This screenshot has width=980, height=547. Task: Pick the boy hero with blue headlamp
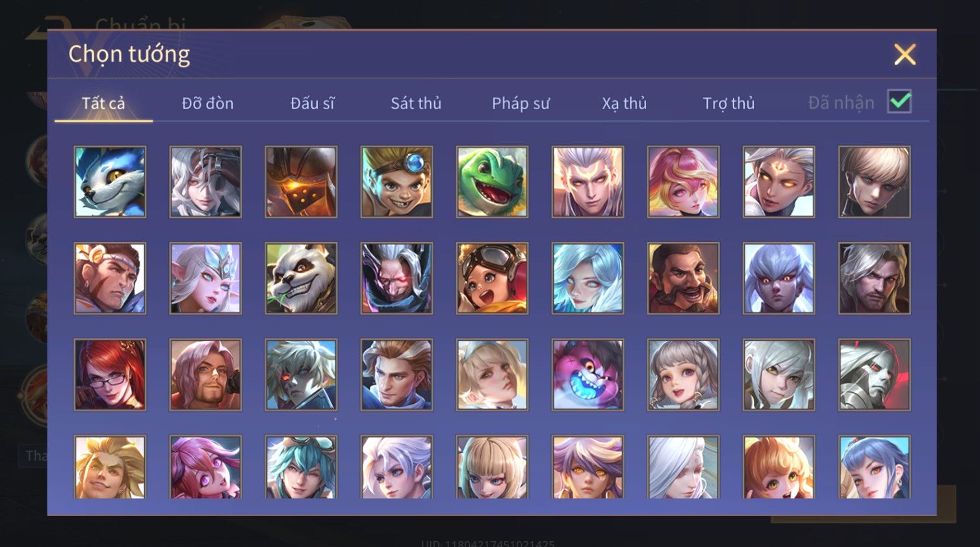[396, 181]
